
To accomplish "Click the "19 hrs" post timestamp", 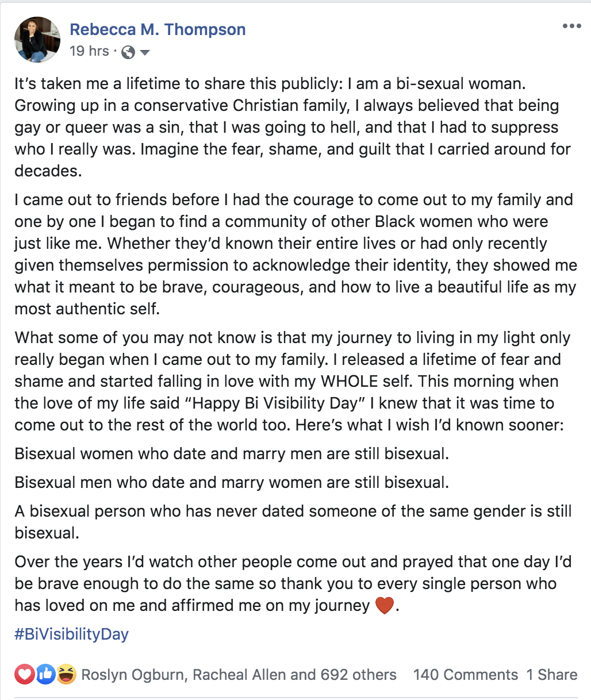I will tap(89, 51).
